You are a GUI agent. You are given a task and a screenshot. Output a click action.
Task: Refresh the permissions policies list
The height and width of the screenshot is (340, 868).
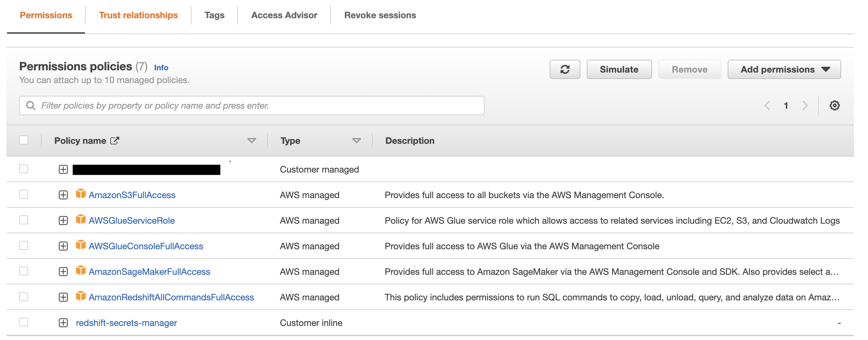coord(564,69)
